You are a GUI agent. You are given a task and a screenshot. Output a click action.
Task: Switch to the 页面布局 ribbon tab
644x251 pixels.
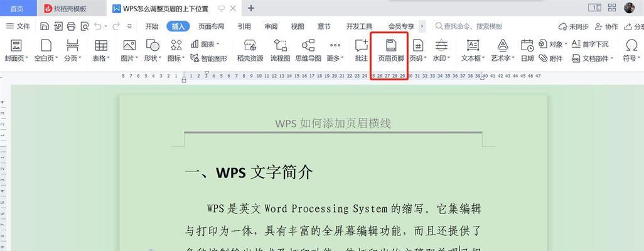(x=211, y=26)
